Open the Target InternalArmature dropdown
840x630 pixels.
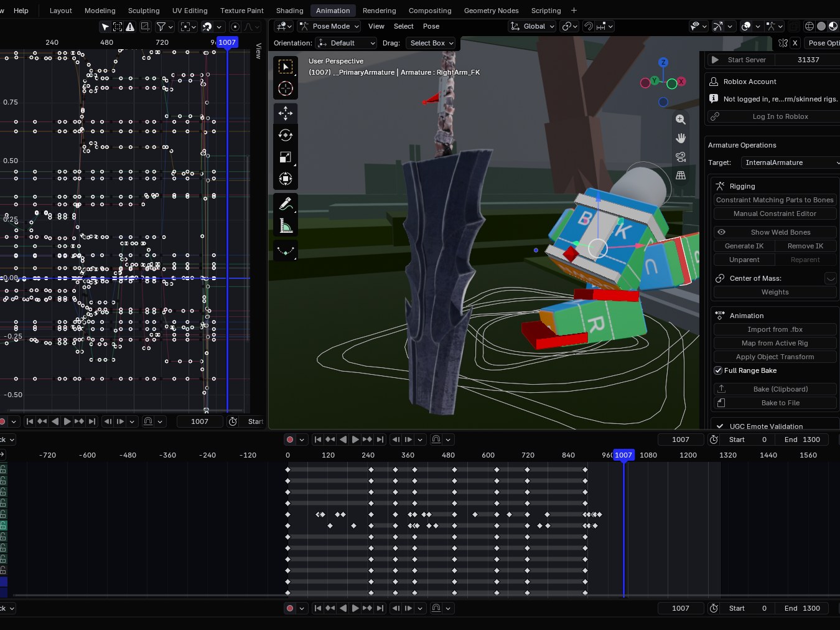click(790, 162)
